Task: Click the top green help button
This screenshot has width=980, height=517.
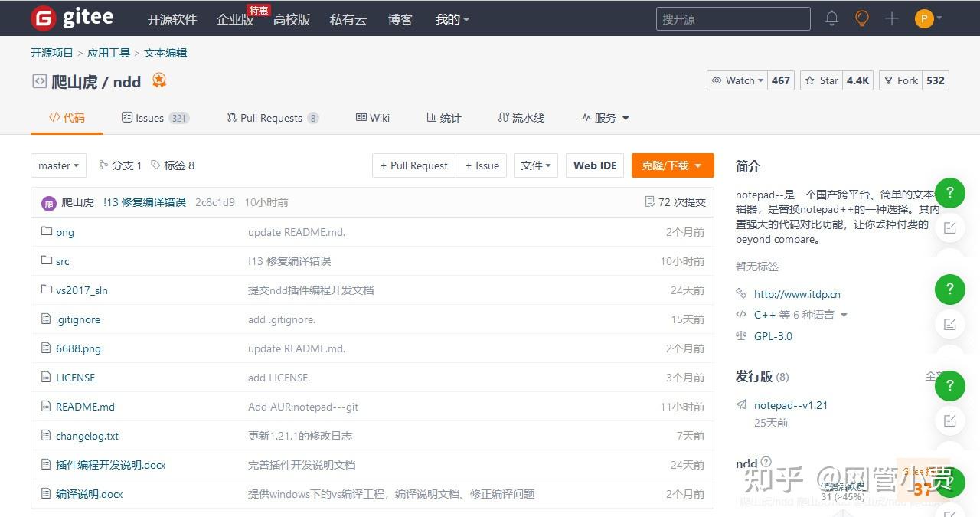Action: 950,192
